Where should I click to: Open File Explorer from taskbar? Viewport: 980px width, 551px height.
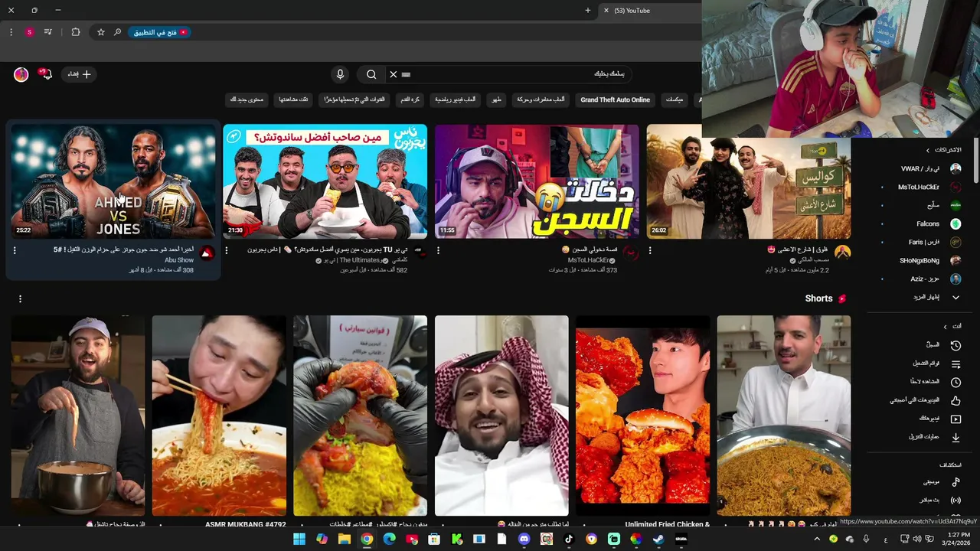(345, 539)
